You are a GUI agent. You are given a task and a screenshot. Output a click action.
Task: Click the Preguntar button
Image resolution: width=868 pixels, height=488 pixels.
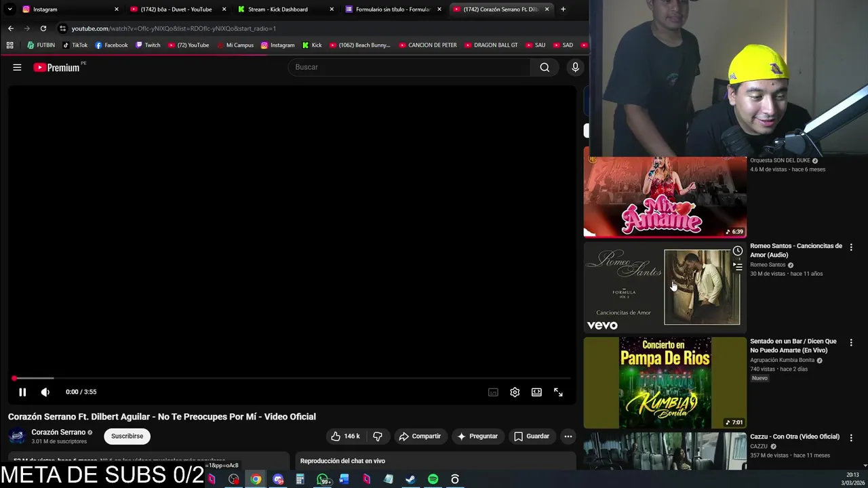tap(477, 436)
